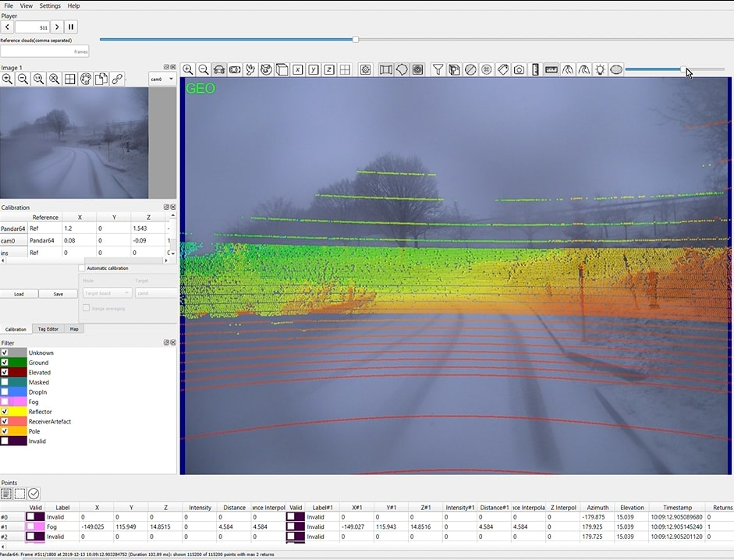Enable Masked filter checkbox
Image resolution: width=734 pixels, height=560 pixels.
tap(5, 382)
